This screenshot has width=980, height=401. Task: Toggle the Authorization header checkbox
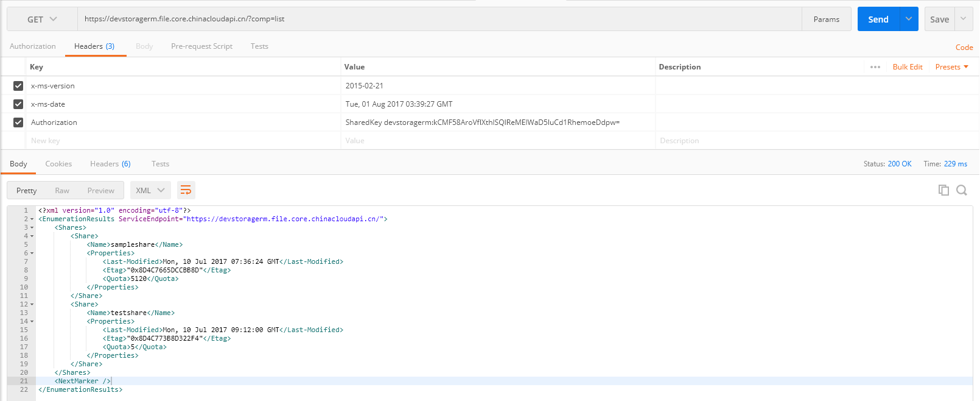(x=18, y=122)
